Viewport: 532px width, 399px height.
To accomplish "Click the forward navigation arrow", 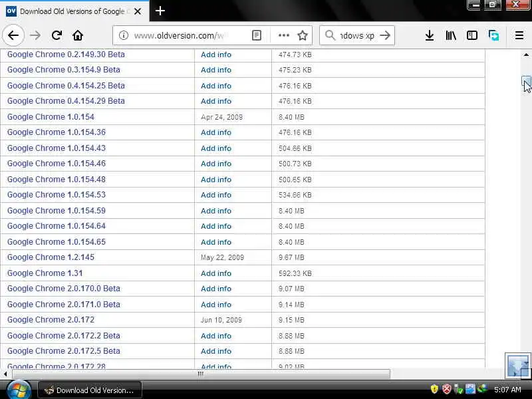I will [35, 35].
